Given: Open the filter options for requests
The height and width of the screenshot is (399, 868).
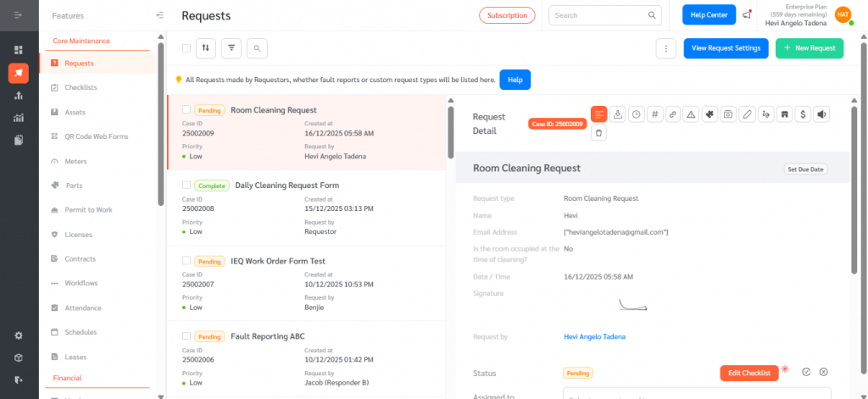Looking at the screenshot, I should [x=231, y=48].
